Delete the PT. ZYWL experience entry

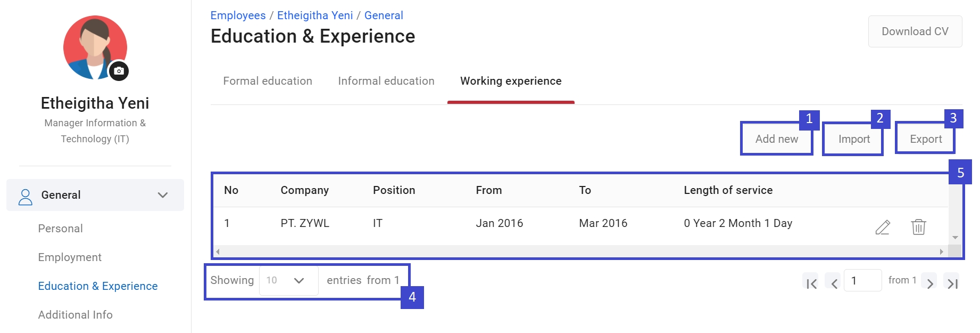tap(918, 227)
